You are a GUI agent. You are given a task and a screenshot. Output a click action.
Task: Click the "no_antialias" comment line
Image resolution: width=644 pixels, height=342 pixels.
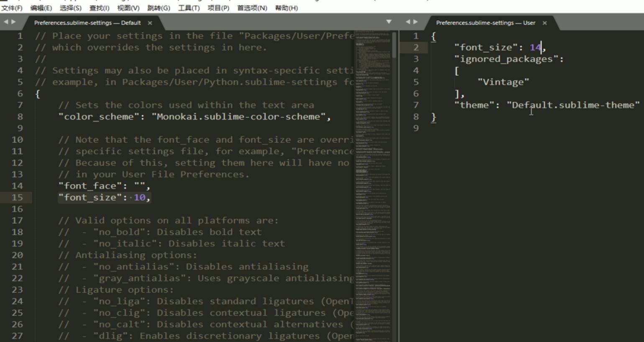(x=183, y=267)
